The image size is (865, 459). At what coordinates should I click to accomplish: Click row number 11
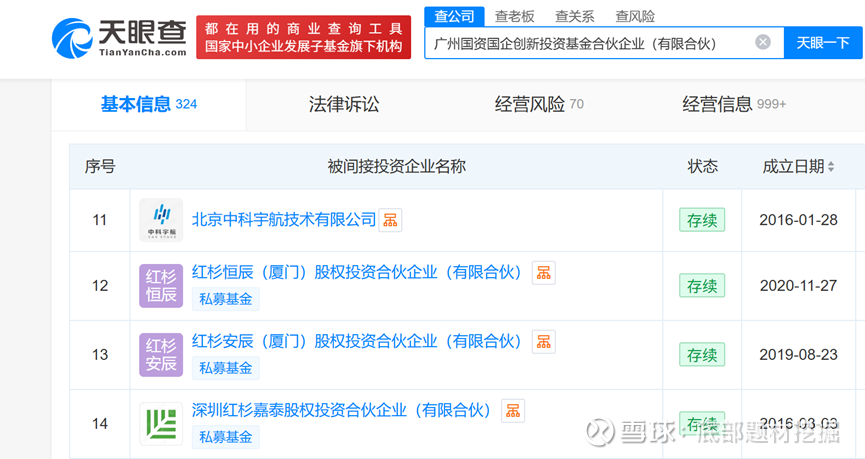tap(99, 220)
